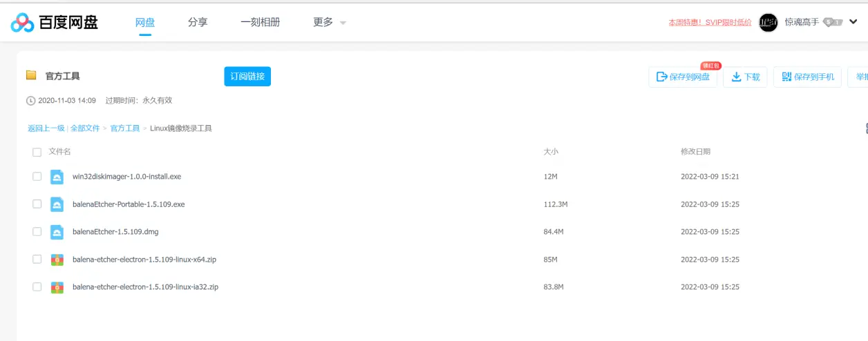
Task: Click the balenaEtcher dmg file icon
Action: click(57, 232)
